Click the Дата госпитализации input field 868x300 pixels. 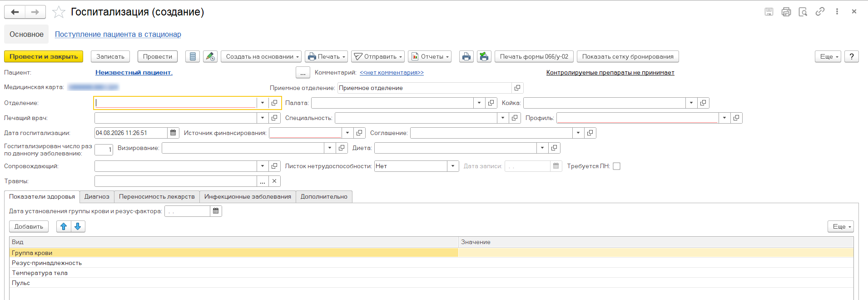tap(131, 133)
